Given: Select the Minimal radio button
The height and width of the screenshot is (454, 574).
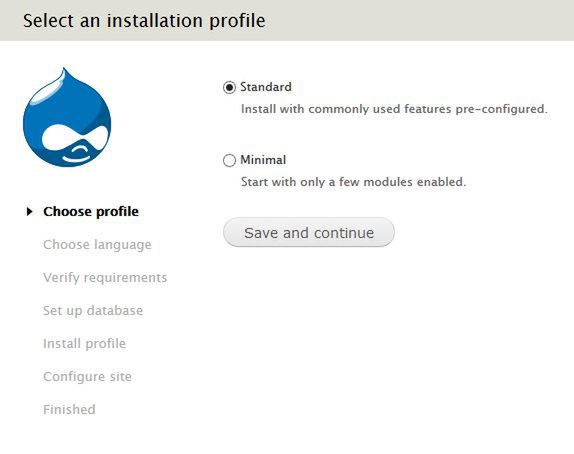Looking at the screenshot, I should [x=229, y=160].
